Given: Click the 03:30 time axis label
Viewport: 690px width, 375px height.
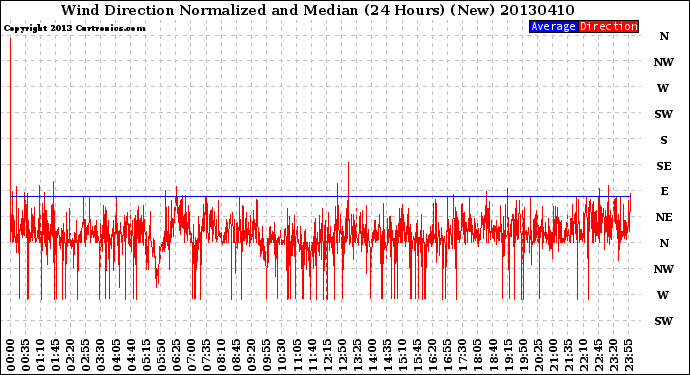Looking at the screenshot, I should point(101,355).
